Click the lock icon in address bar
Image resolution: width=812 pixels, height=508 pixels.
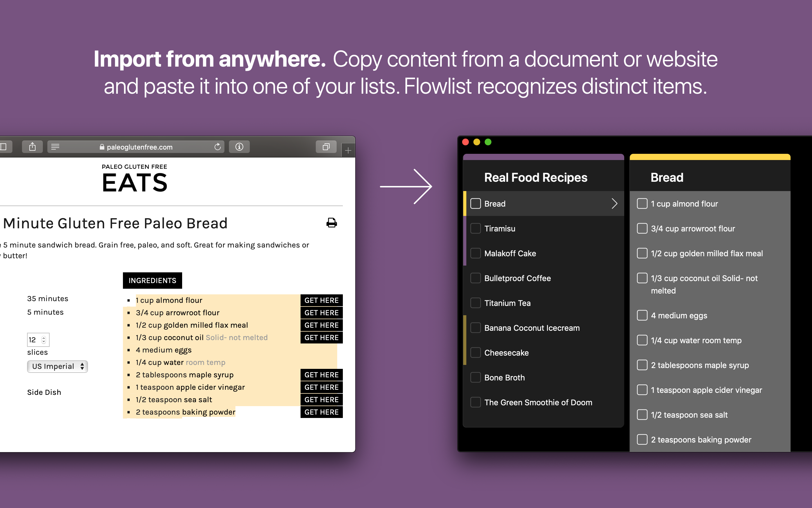tap(102, 147)
